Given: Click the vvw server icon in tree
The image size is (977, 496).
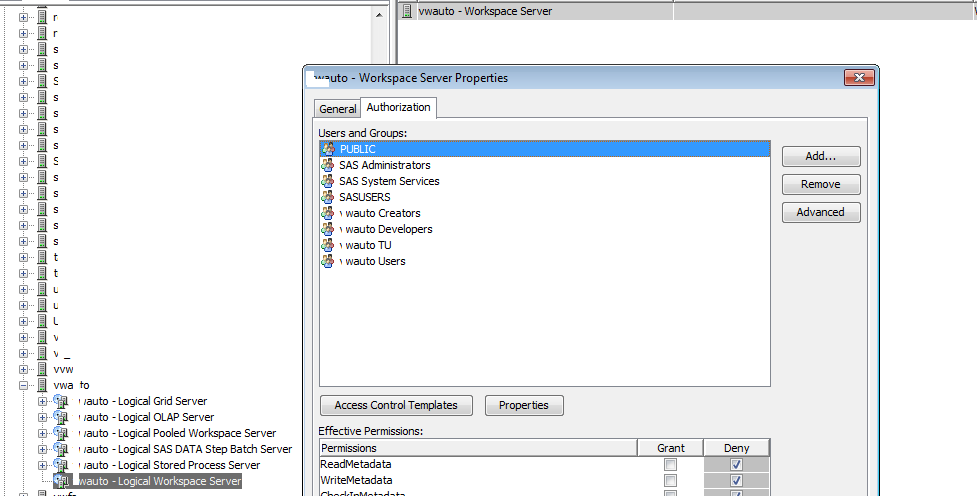Looking at the screenshot, I should coord(42,369).
